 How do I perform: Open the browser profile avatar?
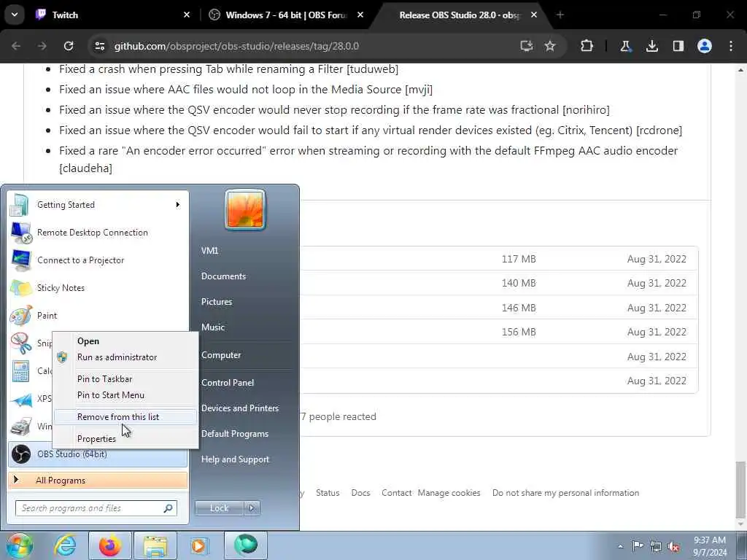[x=704, y=46]
